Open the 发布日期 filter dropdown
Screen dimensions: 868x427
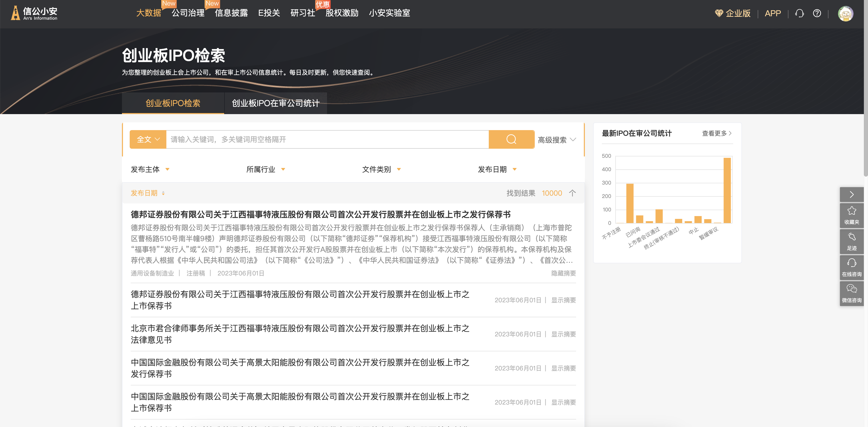point(497,169)
